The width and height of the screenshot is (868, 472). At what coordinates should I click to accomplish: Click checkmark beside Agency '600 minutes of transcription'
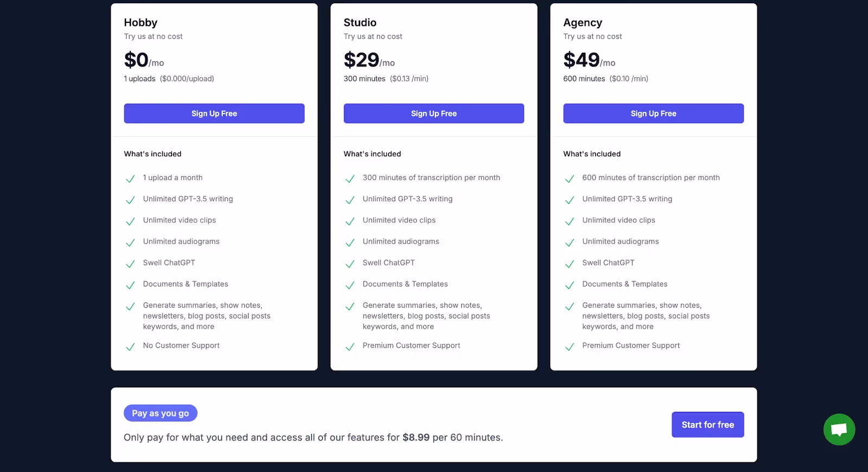click(570, 178)
